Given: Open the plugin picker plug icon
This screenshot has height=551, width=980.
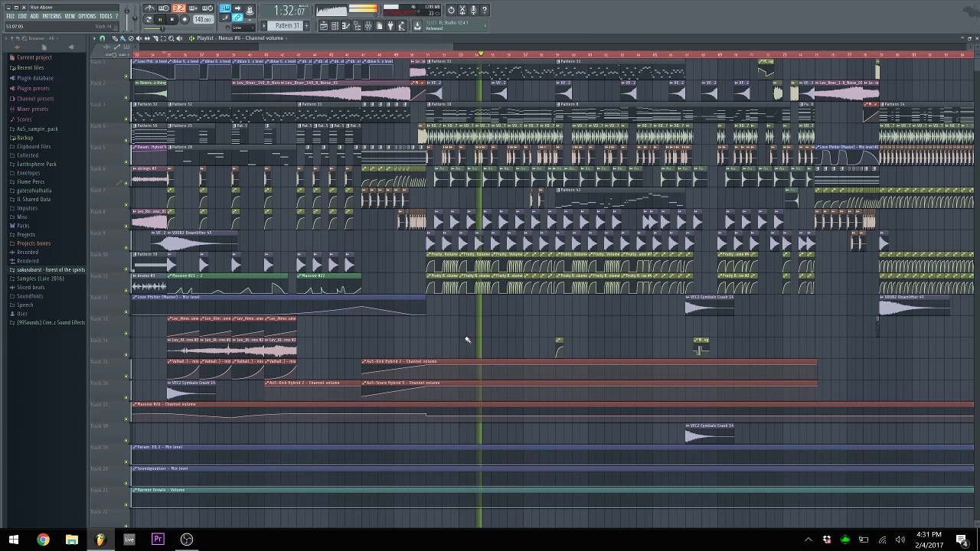Looking at the screenshot, I should point(390,26).
